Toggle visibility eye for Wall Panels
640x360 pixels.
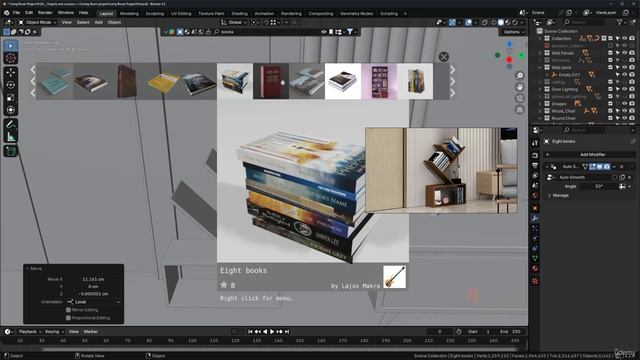[624, 53]
